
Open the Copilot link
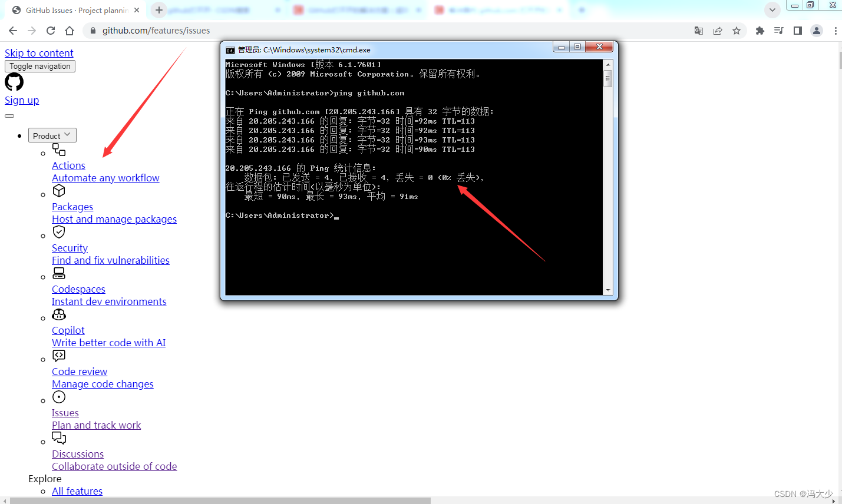pos(68,330)
